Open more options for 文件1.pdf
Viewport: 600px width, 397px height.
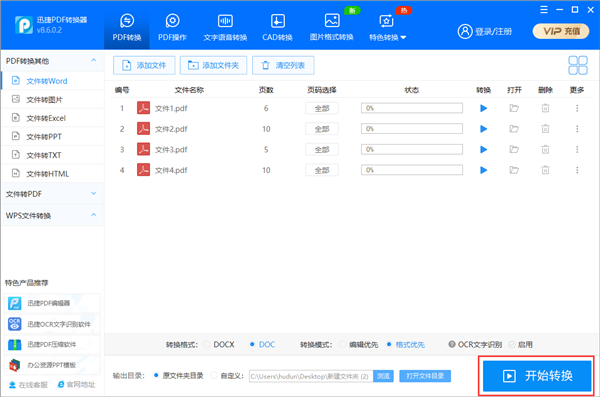[x=577, y=108]
